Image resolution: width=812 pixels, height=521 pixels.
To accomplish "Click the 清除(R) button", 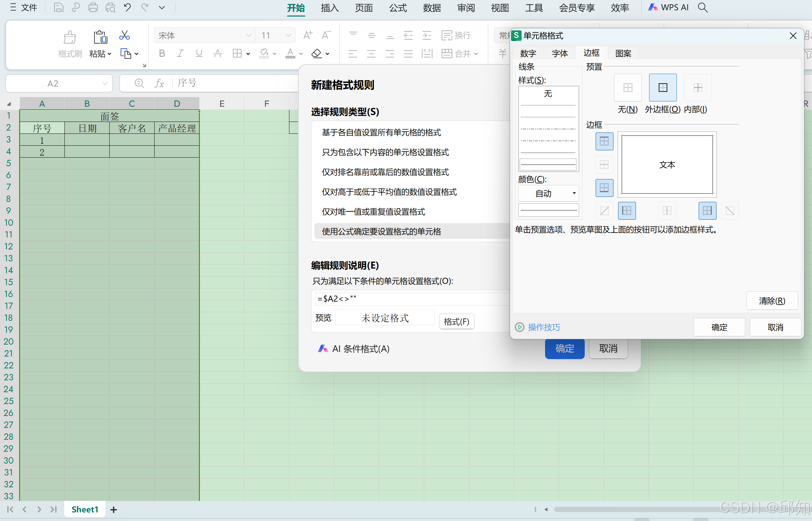I will 772,301.
